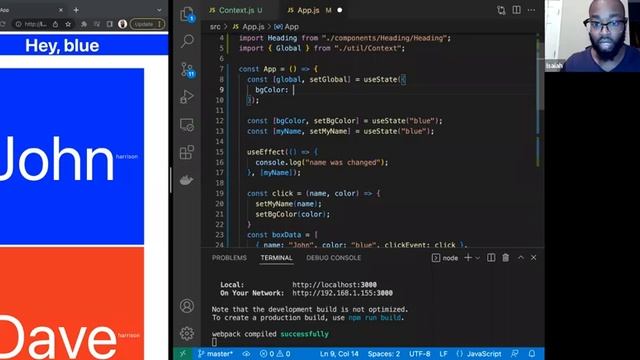Image resolution: width=640 pixels, height=360 pixels.
Task: Click the Open Changes icon in editor toolbar
Action: click(x=501, y=10)
